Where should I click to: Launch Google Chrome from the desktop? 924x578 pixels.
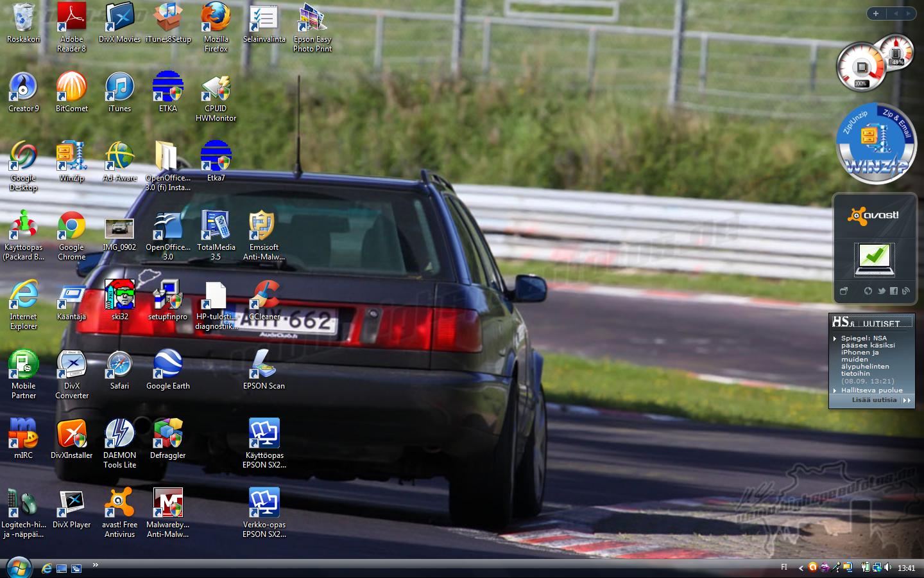point(71,227)
